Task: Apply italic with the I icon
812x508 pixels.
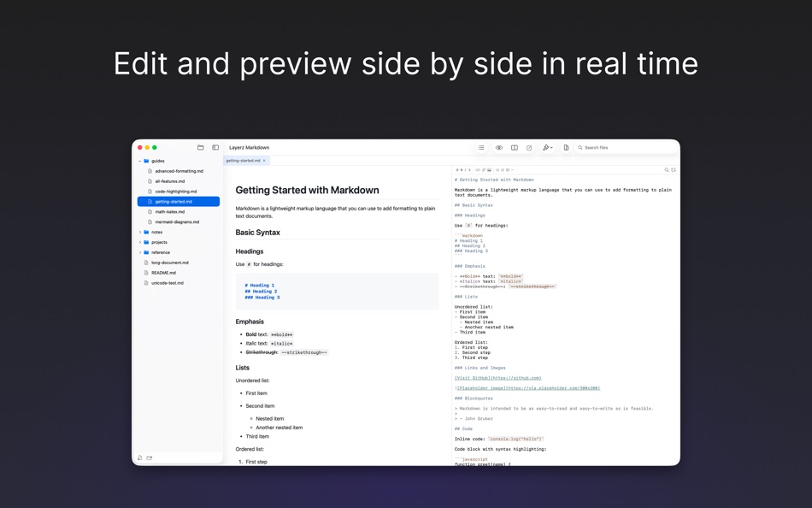Action: click(466, 170)
